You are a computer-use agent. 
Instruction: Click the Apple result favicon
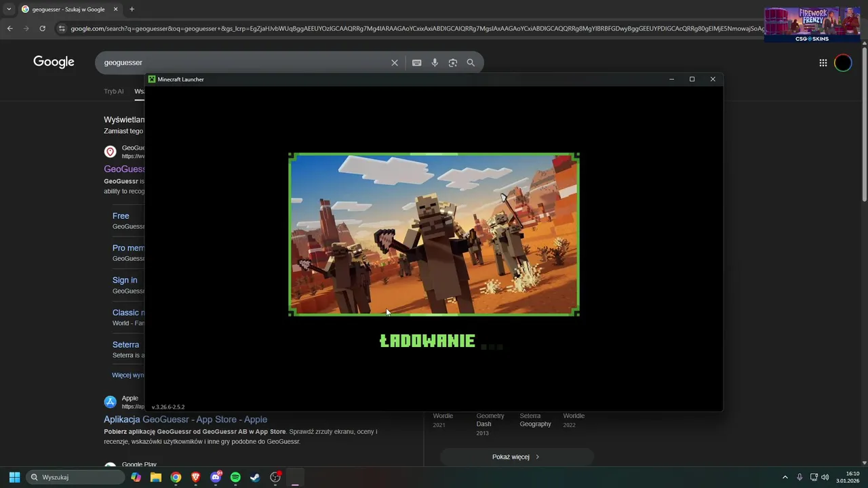[110, 402]
